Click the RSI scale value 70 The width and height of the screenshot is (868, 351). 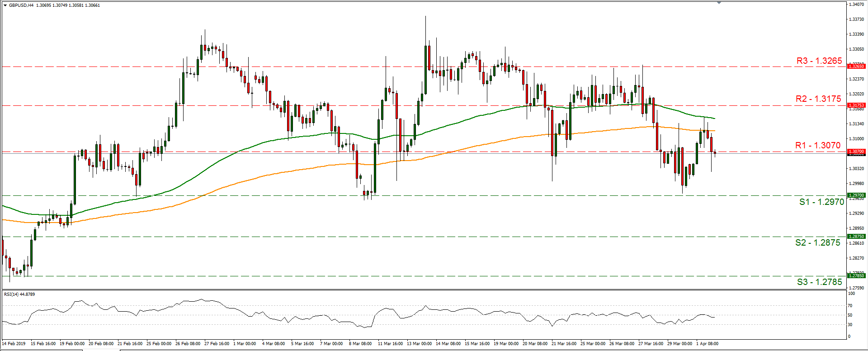click(x=850, y=306)
